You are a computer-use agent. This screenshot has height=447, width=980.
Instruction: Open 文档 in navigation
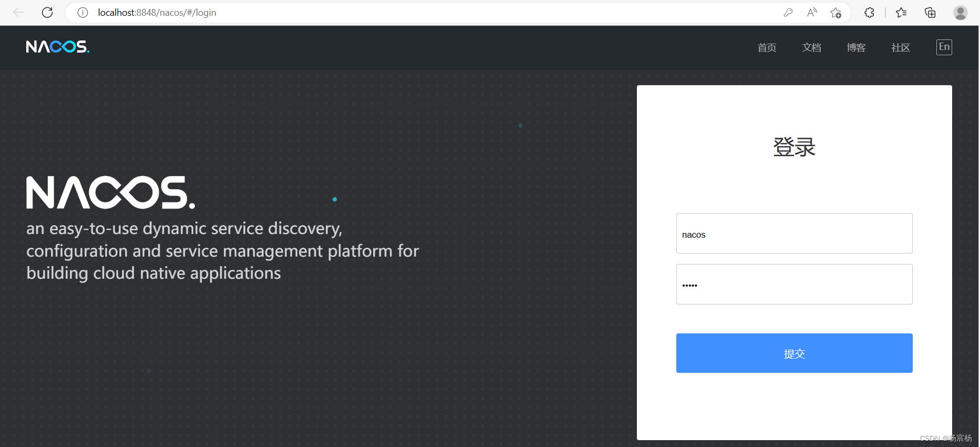(812, 48)
